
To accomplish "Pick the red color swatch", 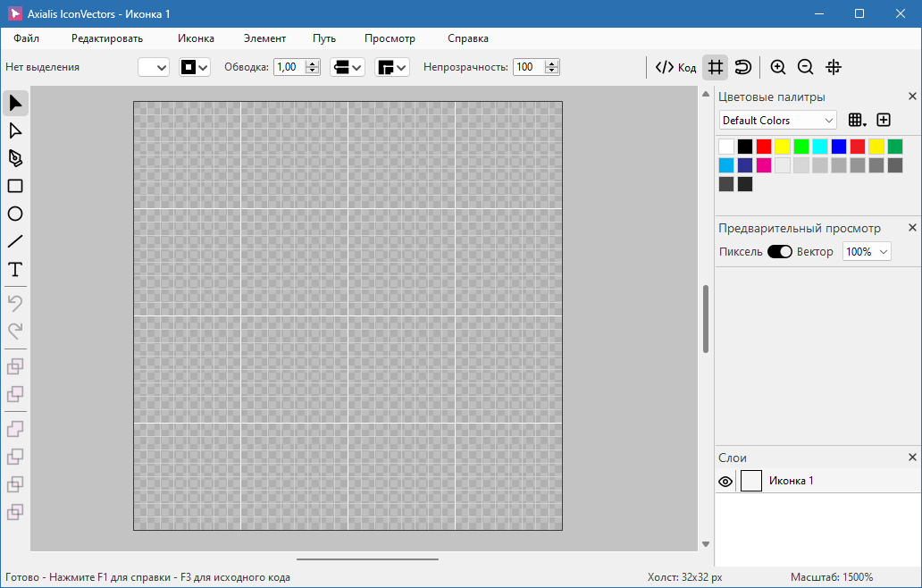I will (x=764, y=146).
